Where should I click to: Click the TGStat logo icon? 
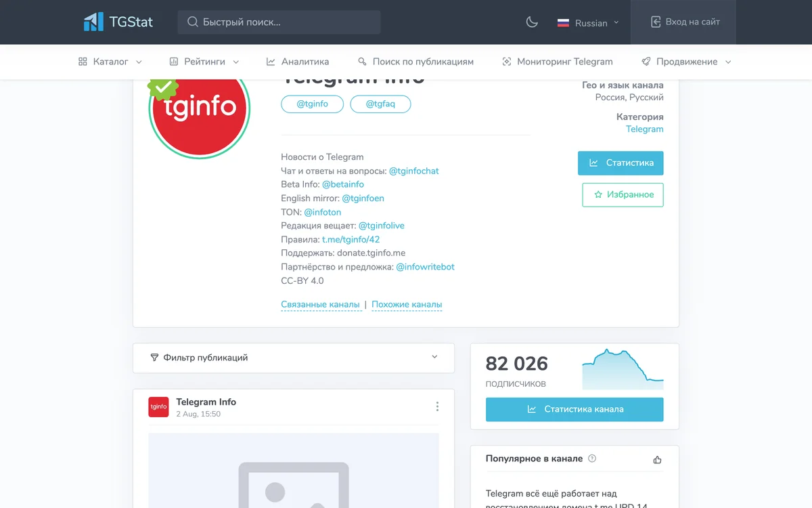tap(93, 22)
